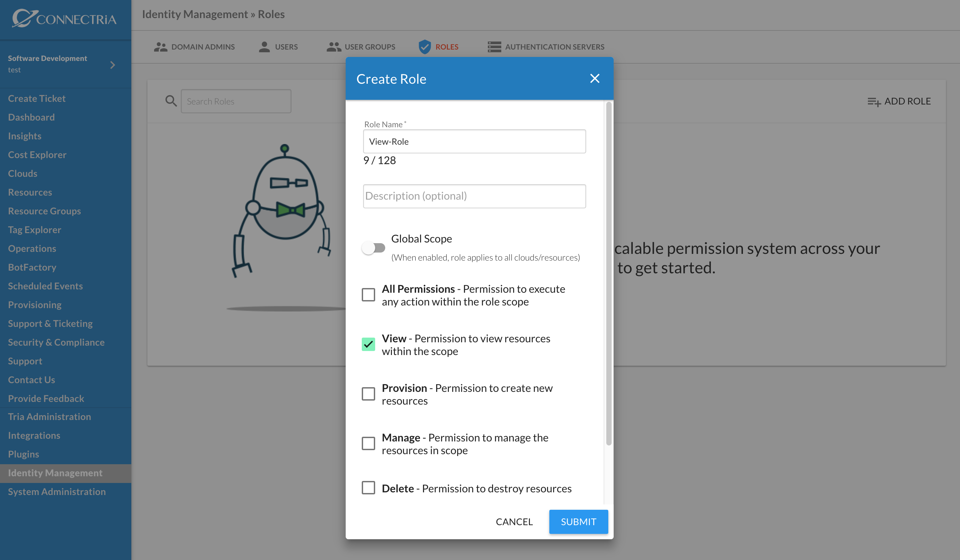Click the Add Role list-plus icon
The image size is (960, 560).
(x=874, y=102)
